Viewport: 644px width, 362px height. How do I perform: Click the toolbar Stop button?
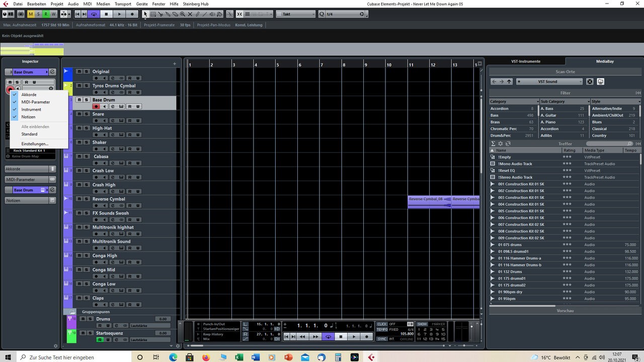point(106,14)
